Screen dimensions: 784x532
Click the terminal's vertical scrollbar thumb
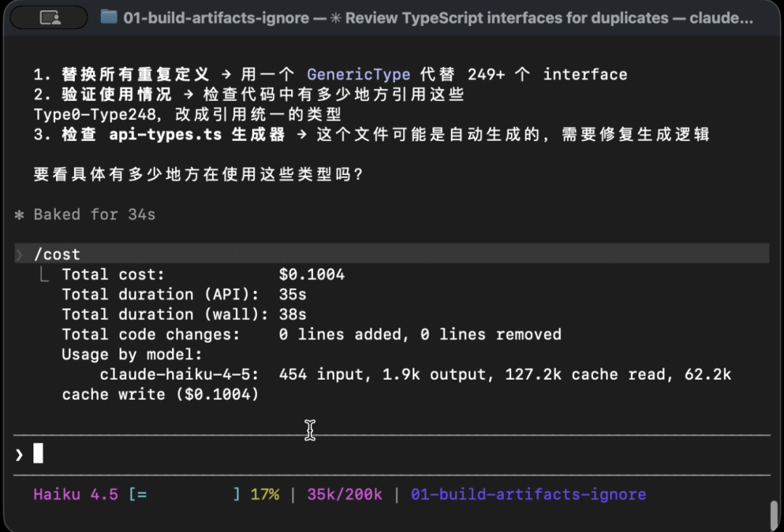tap(775, 516)
